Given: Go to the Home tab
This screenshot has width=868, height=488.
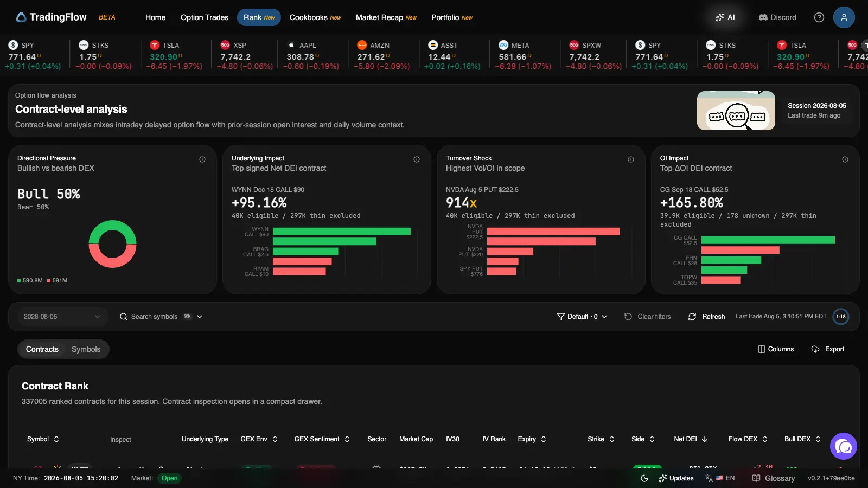Looking at the screenshot, I should (x=155, y=17).
